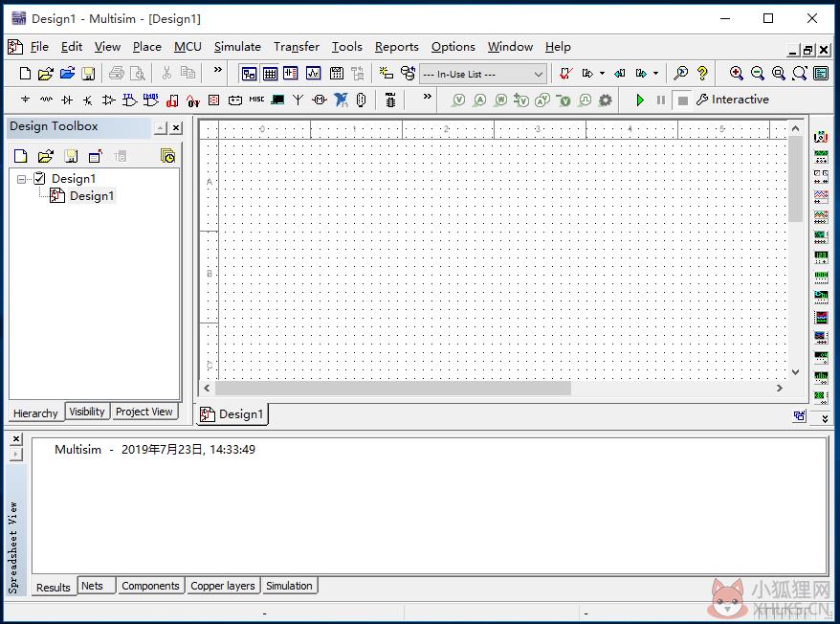Open Multisim help question mark icon
The height and width of the screenshot is (624, 840).
point(702,74)
